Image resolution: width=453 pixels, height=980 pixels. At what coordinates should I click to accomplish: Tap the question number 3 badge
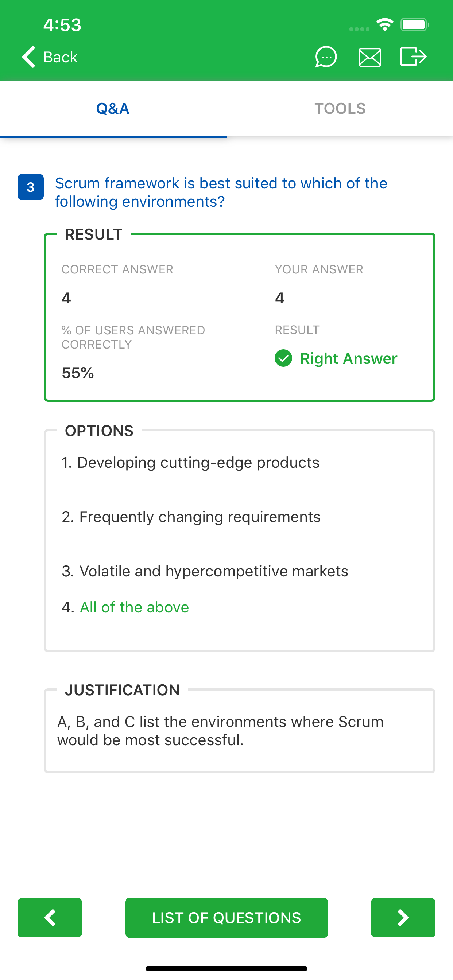30,187
